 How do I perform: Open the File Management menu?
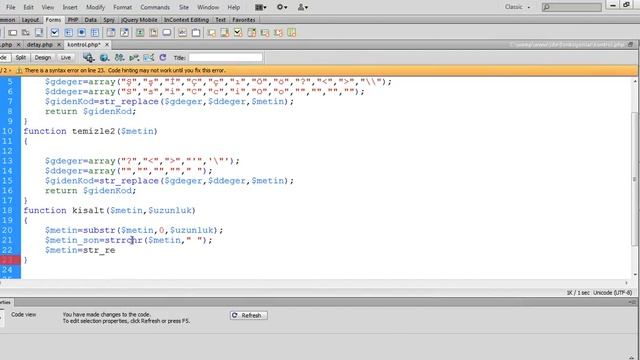(119, 58)
